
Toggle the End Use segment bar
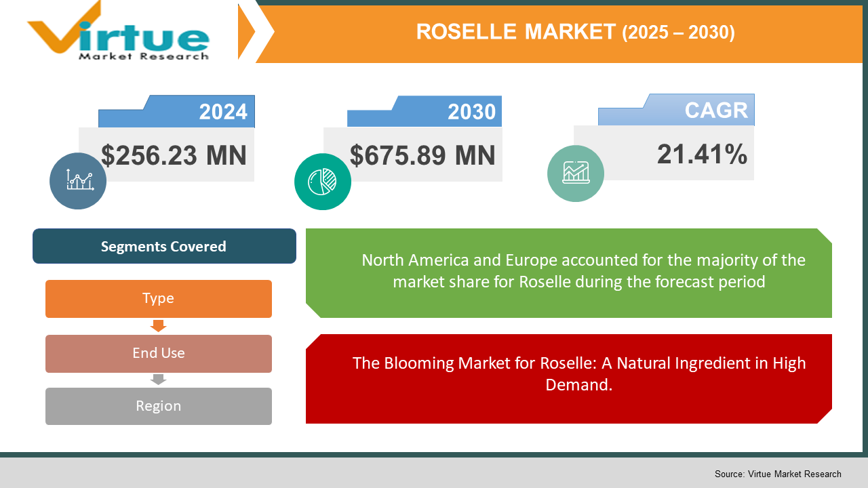pos(159,353)
